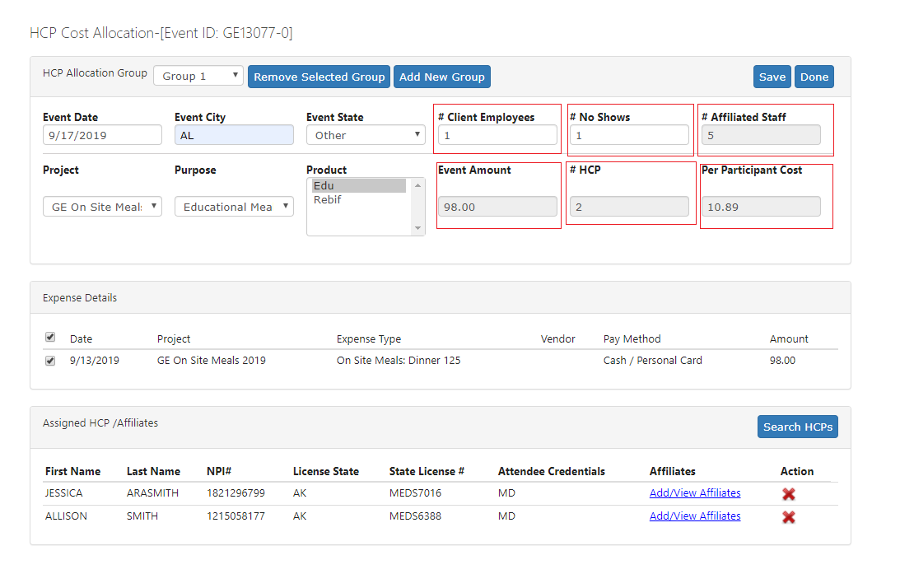Image resolution: width=914 pixels, height=588 pixels.
Task: Toggle the select-all expenses checkbox in header
Action: click(50, 338)
